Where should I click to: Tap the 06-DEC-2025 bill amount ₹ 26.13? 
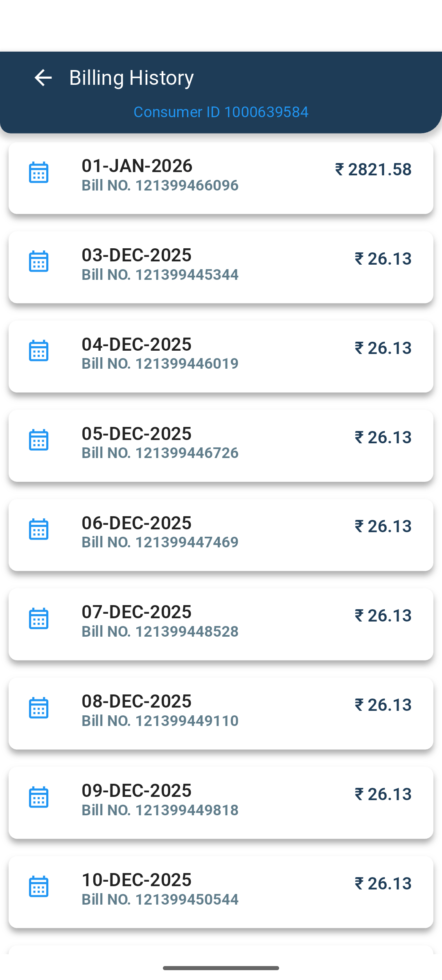pos(383,526)
